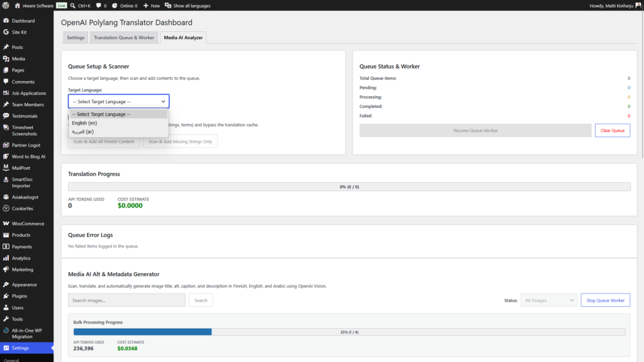Open Analytics bar chart icon
Image resolution: width=644 pixels, height=362 pixels.
coord(6,258)
